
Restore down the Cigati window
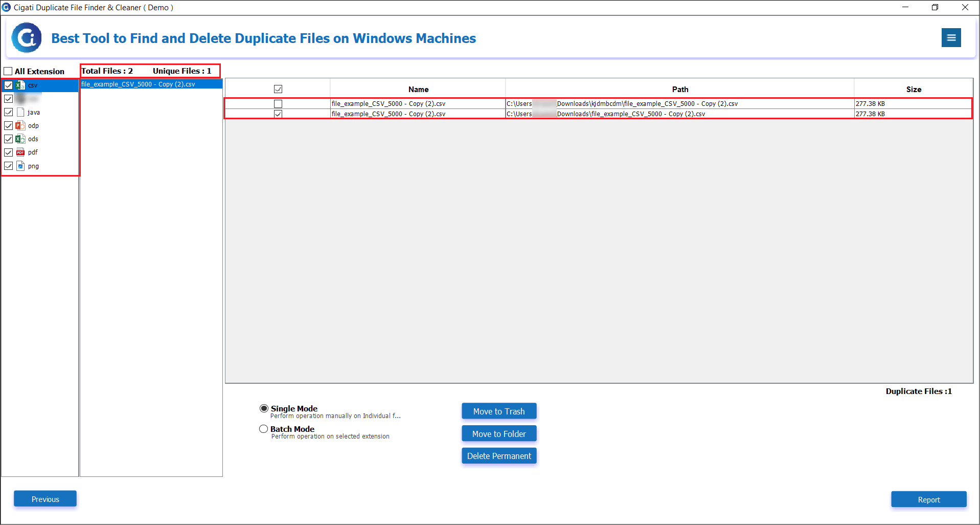click(935, 7)
